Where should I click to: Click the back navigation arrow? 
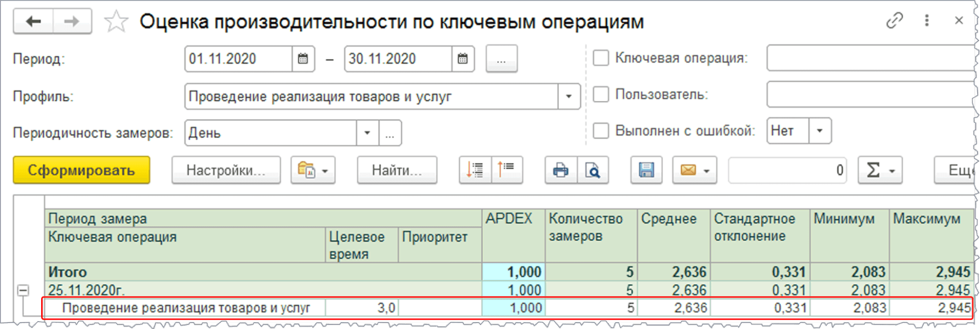[x=33, y=22]
